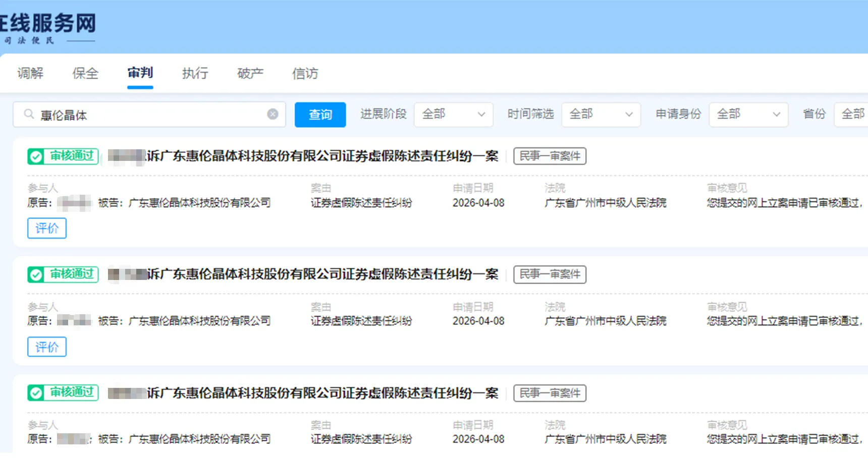Click the magnifier icon in the search box

(x=29, y=115)
